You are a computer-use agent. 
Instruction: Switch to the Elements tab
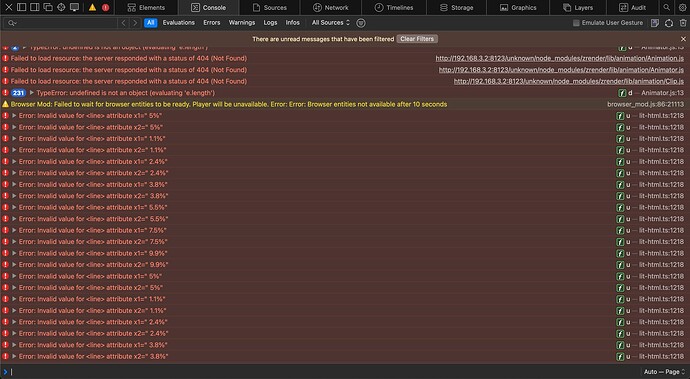[146, 7]
